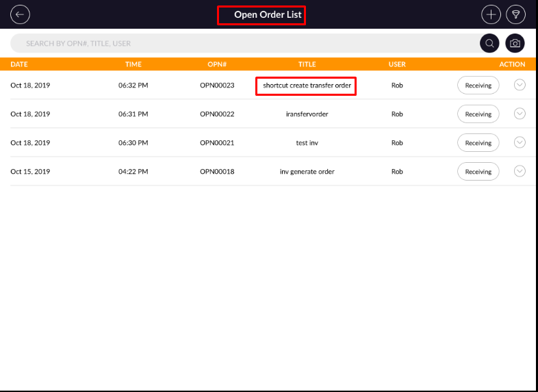Click Receiving button for OPN00023
538x392 pixels.
click(x=478, y=86)
